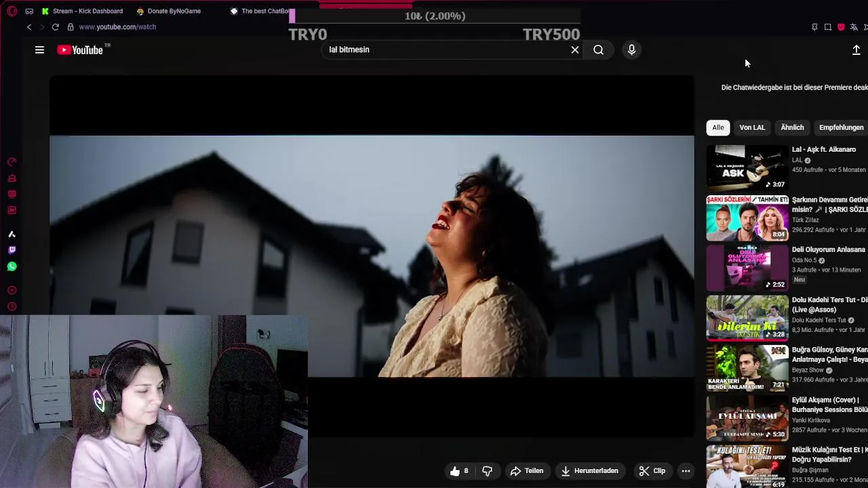This screenshot has width=868, height=488.
Task: Clear the search box with X
Action: pos(575,49)
